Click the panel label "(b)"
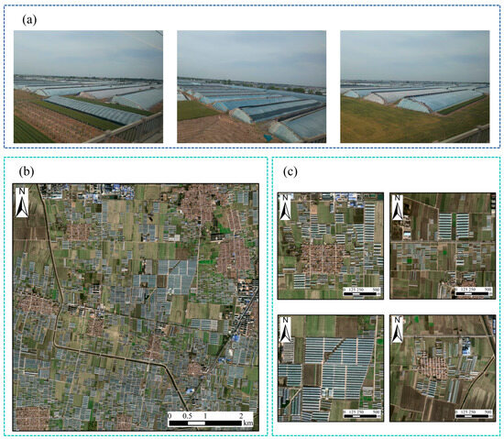504x439 pixels. point(27,171)
